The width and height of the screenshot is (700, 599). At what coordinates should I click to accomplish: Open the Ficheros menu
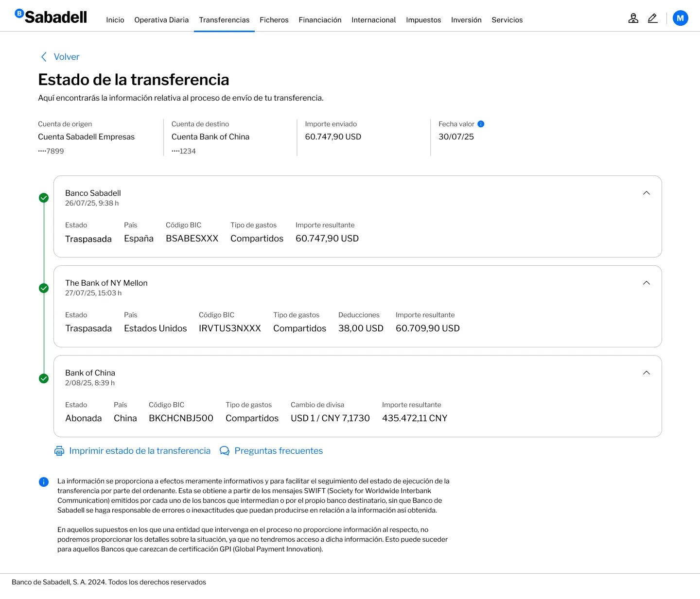[x=274, y=20]
